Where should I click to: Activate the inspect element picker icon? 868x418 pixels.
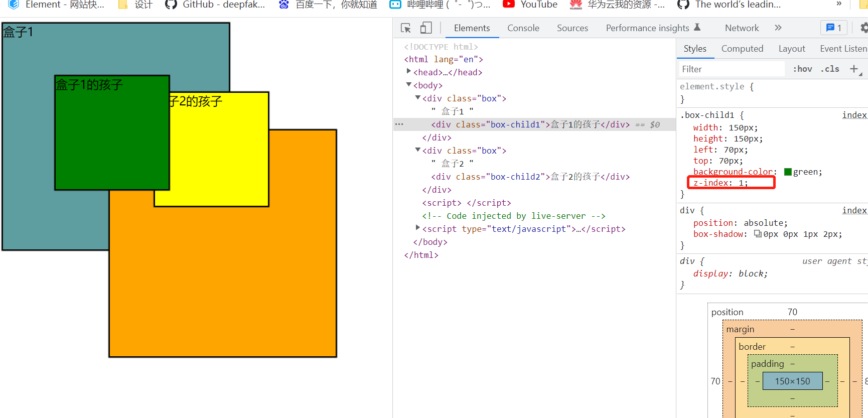[x=406, y=28]
